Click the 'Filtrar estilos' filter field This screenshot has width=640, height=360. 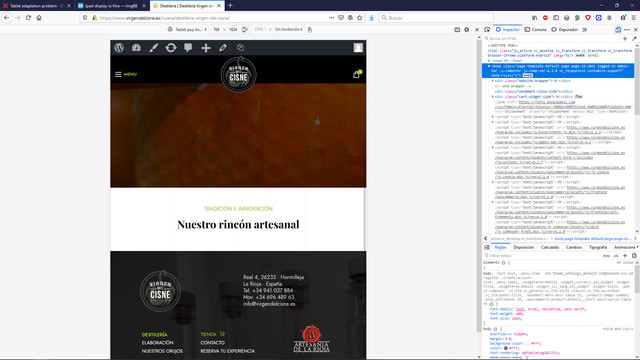click(x=542, y=256)
